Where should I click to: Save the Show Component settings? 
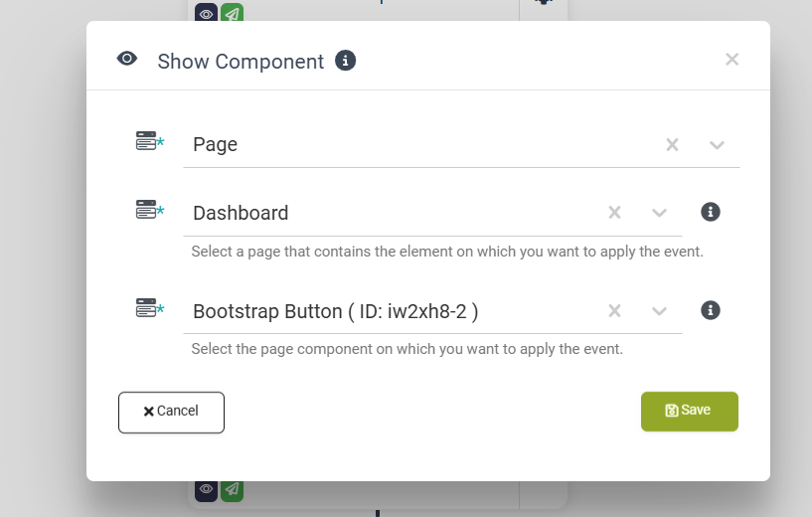coord(690,412)
